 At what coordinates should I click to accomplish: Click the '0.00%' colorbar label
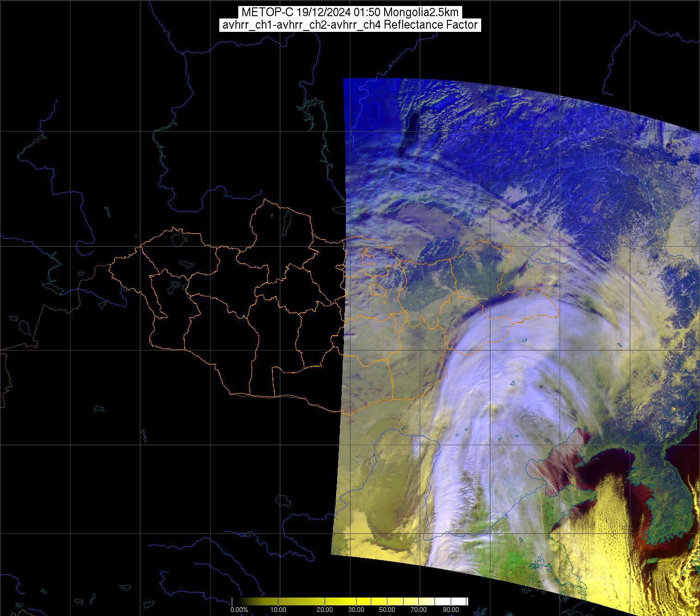pos(239,610)
